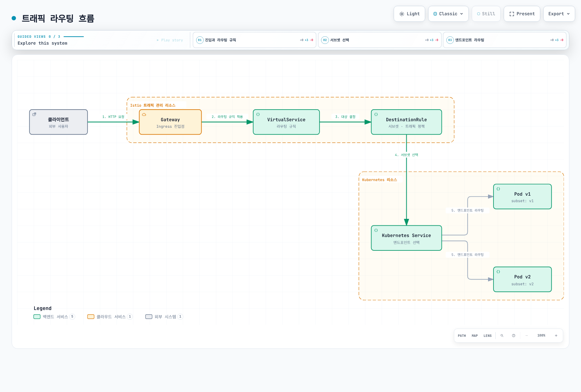Click Play story
Screen dimensions: 581x392
click(170, 40)
